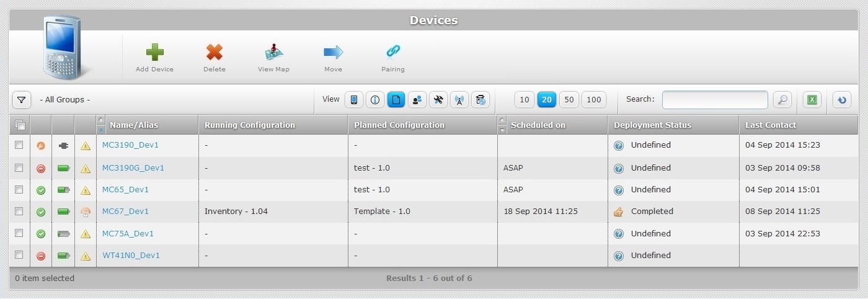The width and height of the screenshot is (868, 299).
Task: Click the Running Configuration column header
Action: tap(250, 125)
